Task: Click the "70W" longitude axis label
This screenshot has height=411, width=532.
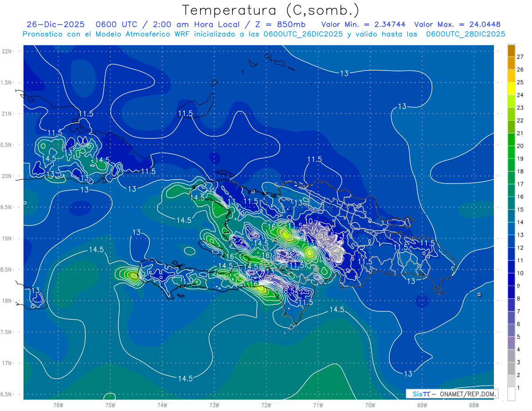Action: pos(370,405)
